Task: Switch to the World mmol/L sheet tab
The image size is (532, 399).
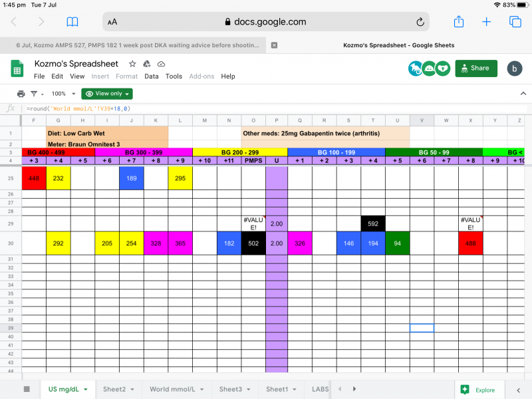Action: [x=172, y=389]
